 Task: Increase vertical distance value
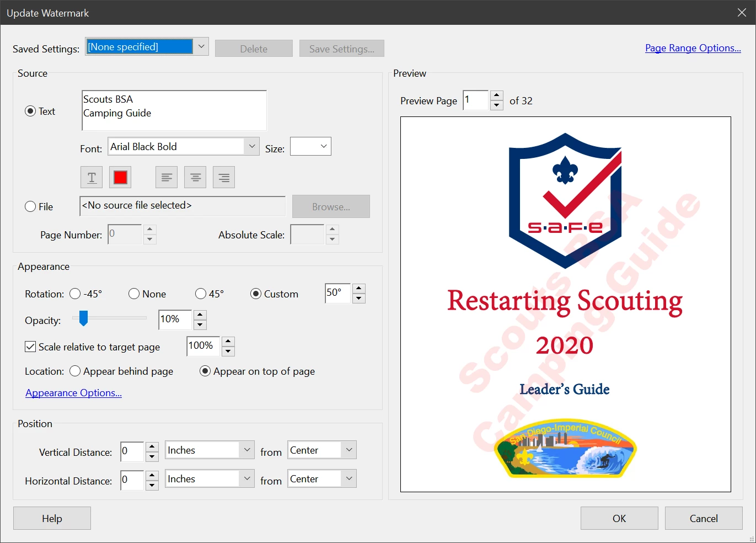click(x=152, y=446)
